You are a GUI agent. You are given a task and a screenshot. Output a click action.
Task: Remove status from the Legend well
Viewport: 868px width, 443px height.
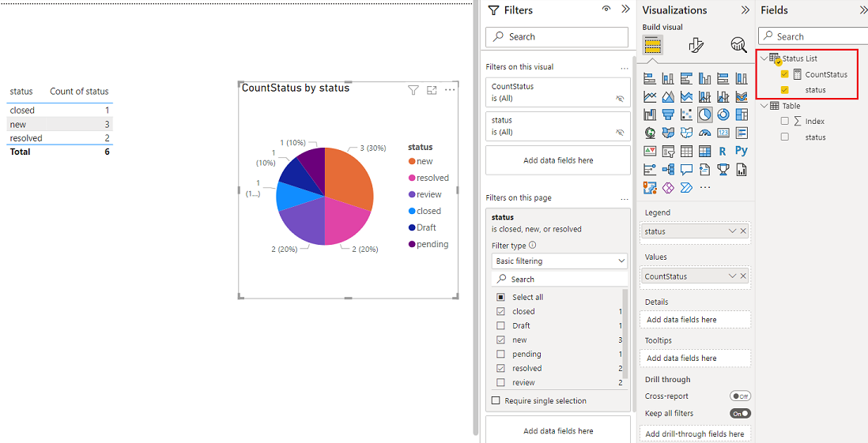(x=743, y=231)
